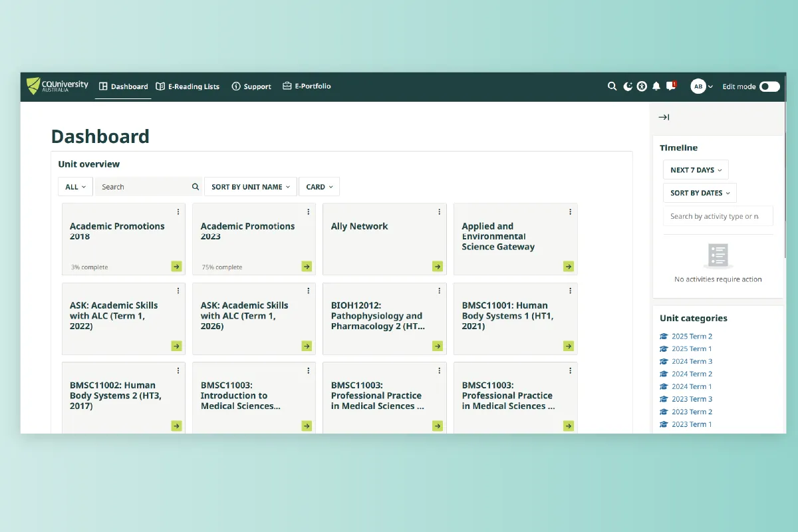This screenshot has width=798, height=532.
Task: Click the search by activity type field
Action: (x=718, y=216)
